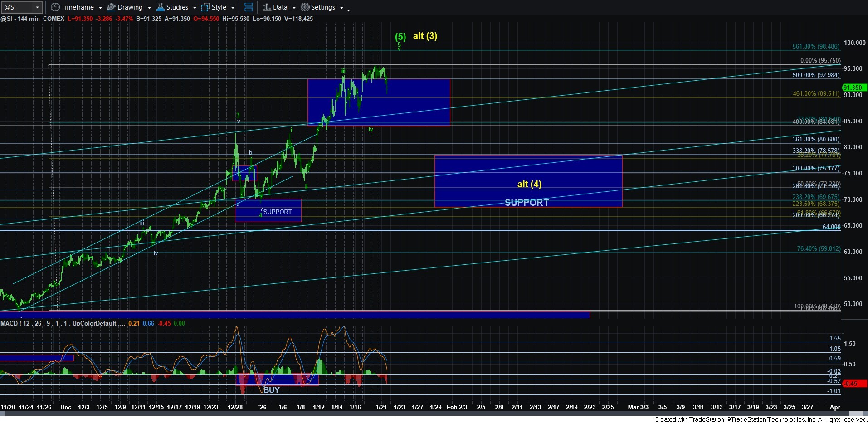This screenshot has width=868, height=423.
Task: Open the @SI symbol dropdown arrow
Action: point(38,7)
